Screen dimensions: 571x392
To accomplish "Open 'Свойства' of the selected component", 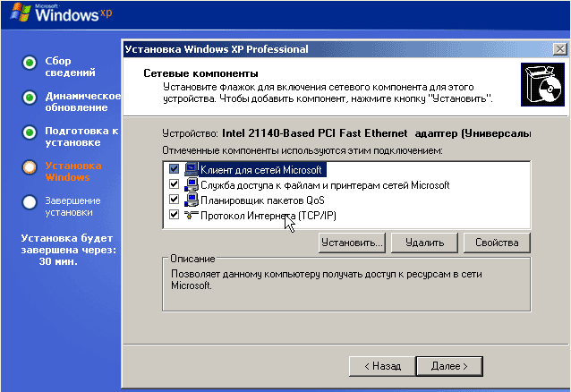I will 497,243.
